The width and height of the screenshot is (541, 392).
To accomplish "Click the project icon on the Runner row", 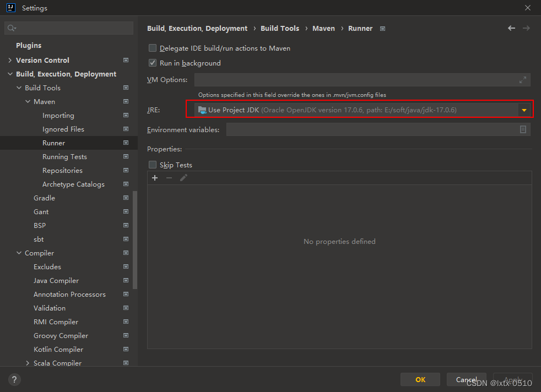I will tap(126, 143).
